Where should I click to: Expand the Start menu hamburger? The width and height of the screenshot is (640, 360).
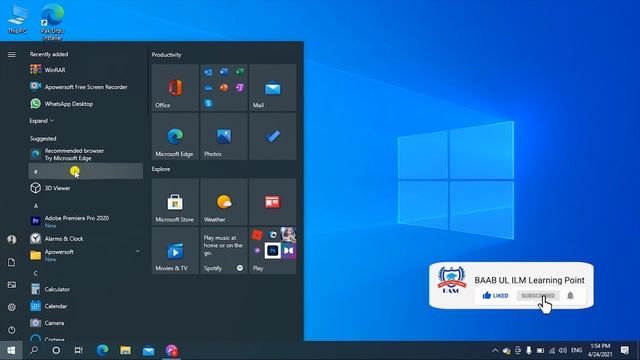[x=12, y=54]
